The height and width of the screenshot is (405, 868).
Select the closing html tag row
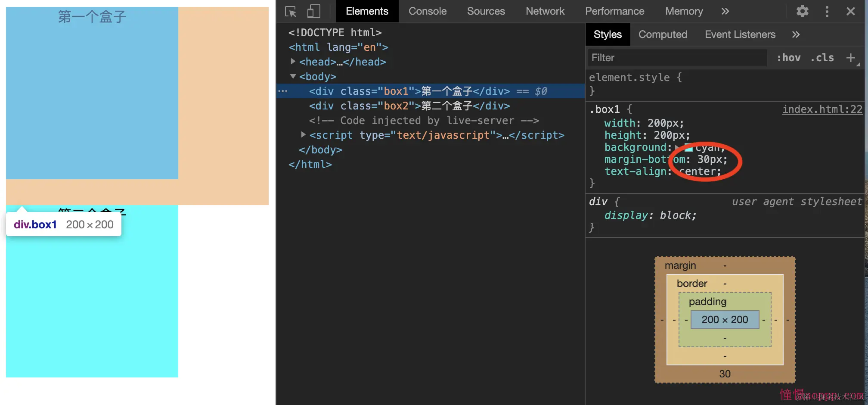[x=431, y=164]
